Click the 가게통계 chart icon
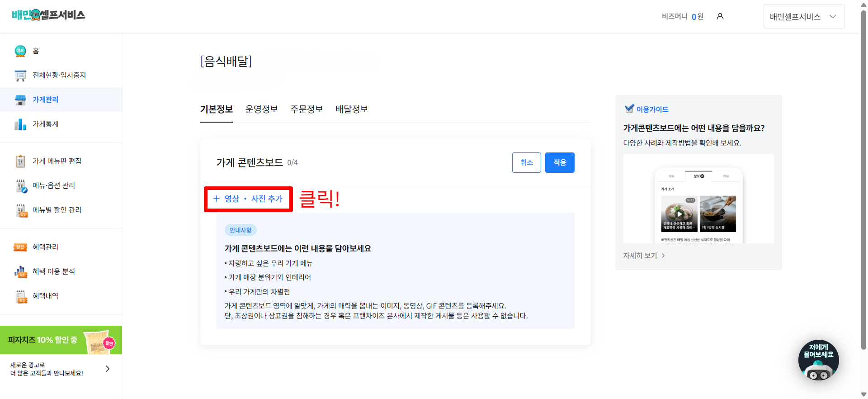868x399 pixels. [20, 124]
